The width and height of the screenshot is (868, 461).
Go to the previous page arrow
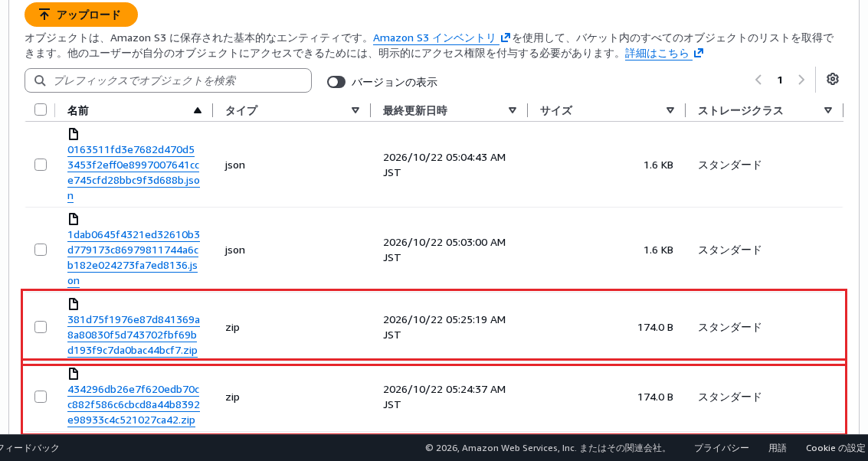[758, 80]
